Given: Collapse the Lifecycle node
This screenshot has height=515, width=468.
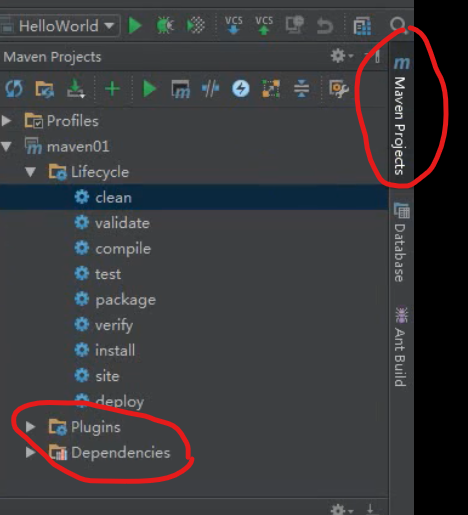Looking at the screenshot, I should point(30,172).
